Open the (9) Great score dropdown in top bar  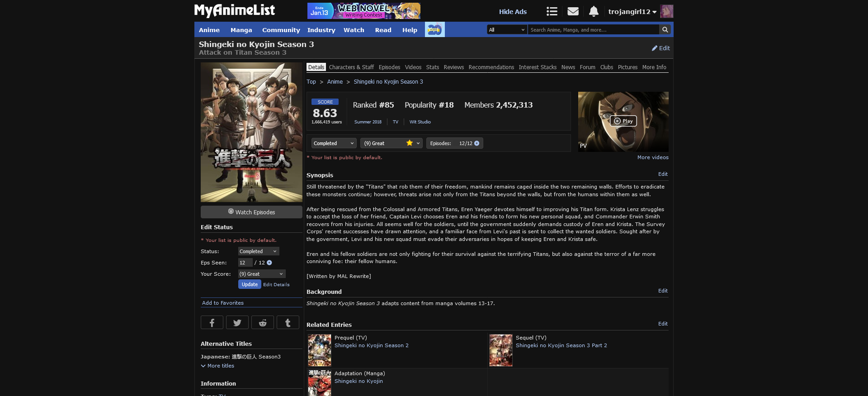coord(391,143)
